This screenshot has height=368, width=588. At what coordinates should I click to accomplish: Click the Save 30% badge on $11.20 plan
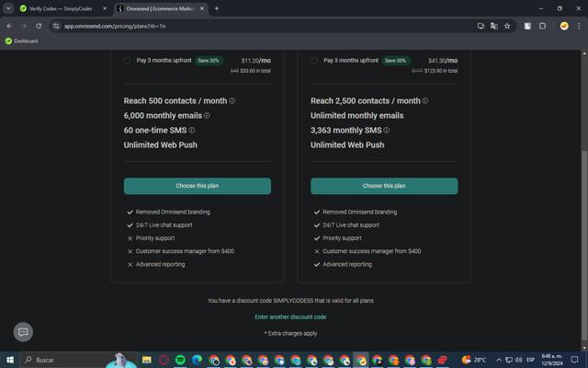209,61
